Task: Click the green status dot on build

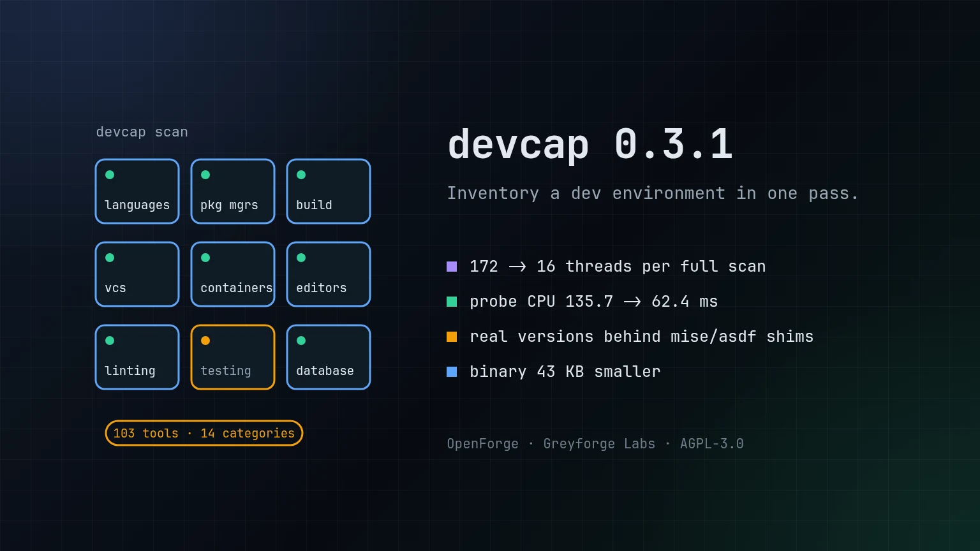Action: [x=301, y=175]
